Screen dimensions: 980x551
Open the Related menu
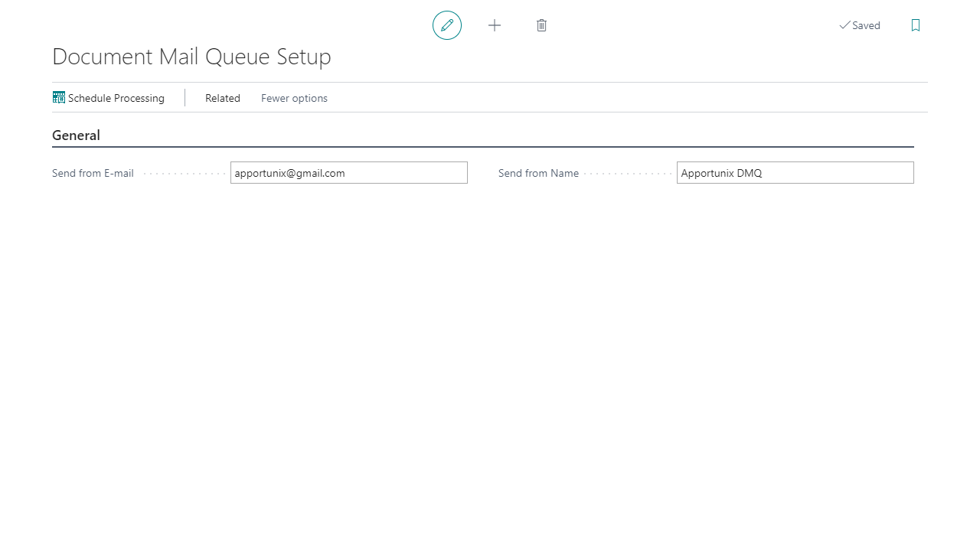click(222, 98)
